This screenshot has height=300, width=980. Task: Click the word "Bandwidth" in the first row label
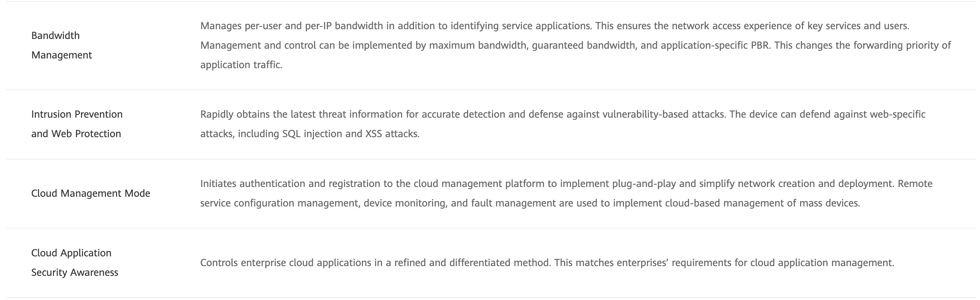(x=55, y=35)
